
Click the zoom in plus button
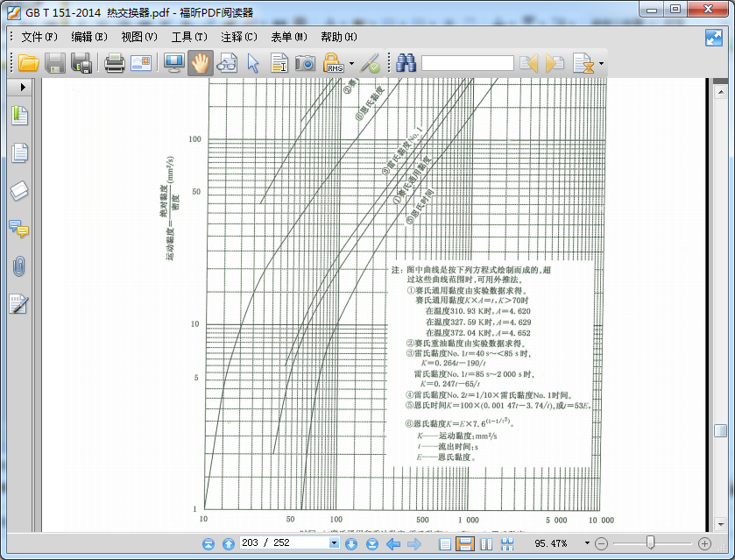coord(704,543)
